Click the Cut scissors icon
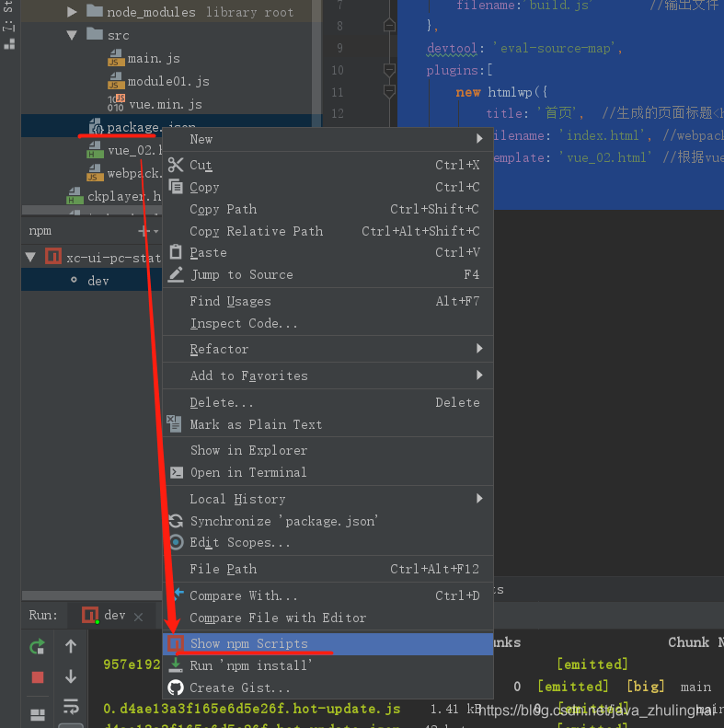 (176, 165)
